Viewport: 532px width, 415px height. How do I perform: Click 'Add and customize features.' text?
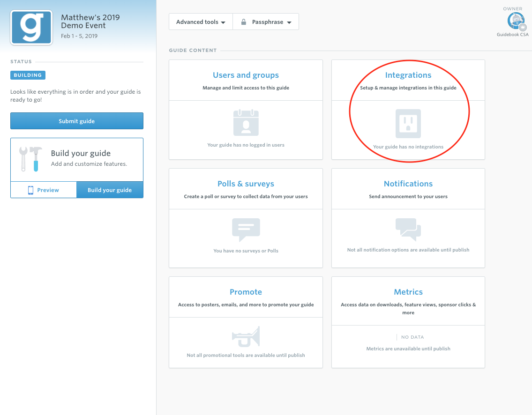pyautogui.click(x=89, y=164)
